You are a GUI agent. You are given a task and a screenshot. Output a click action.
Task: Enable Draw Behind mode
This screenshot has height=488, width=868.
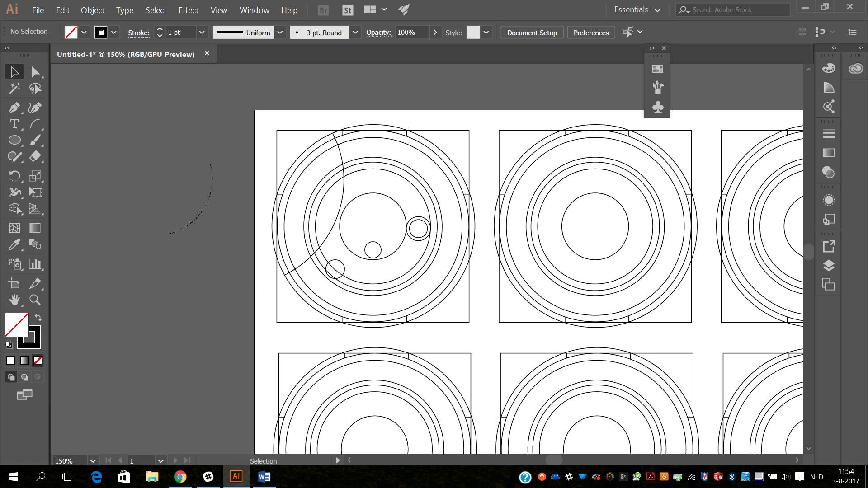pos(24,377)
